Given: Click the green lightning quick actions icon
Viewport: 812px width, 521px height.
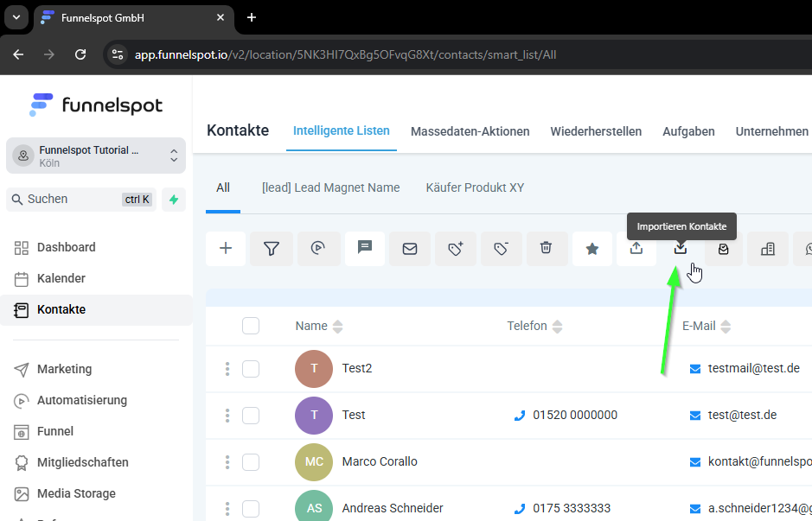Looking at the screenshot, I should coord(174,200).
